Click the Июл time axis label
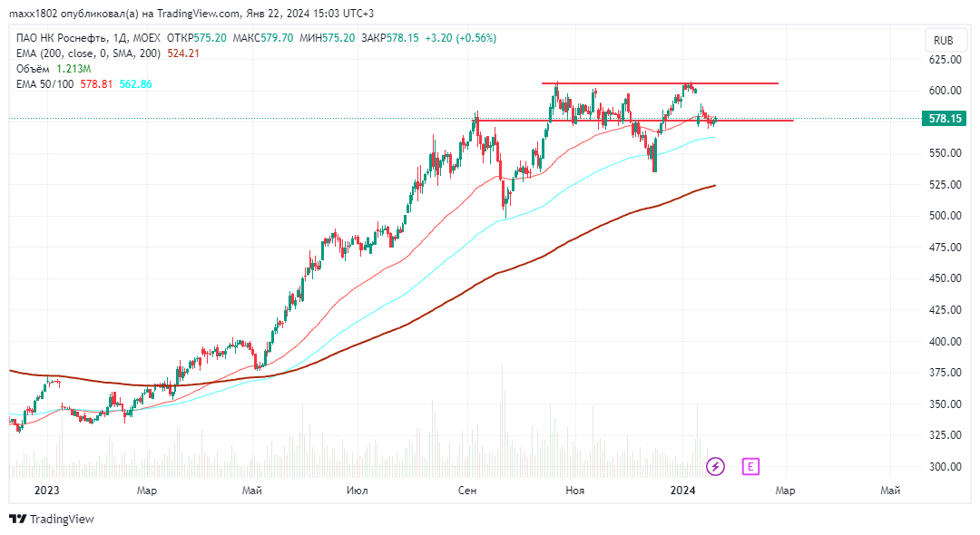The width and height of the screenshot is (980, 535). 358,491
